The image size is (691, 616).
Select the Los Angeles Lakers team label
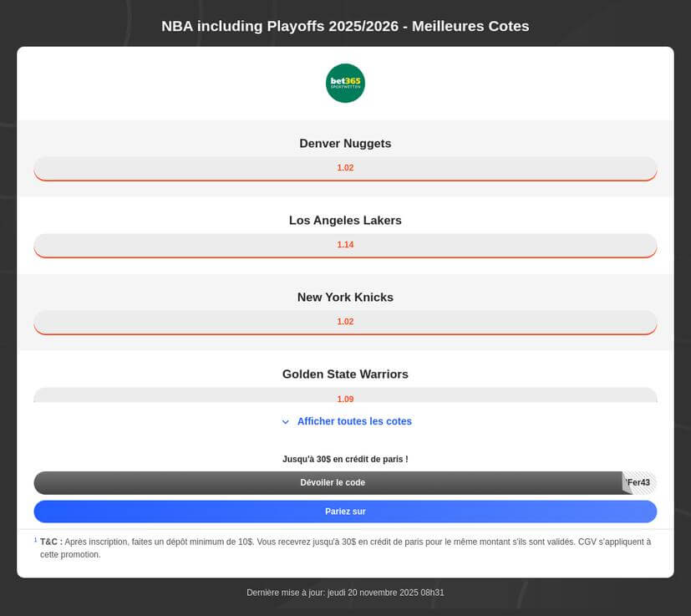point(345,220)
